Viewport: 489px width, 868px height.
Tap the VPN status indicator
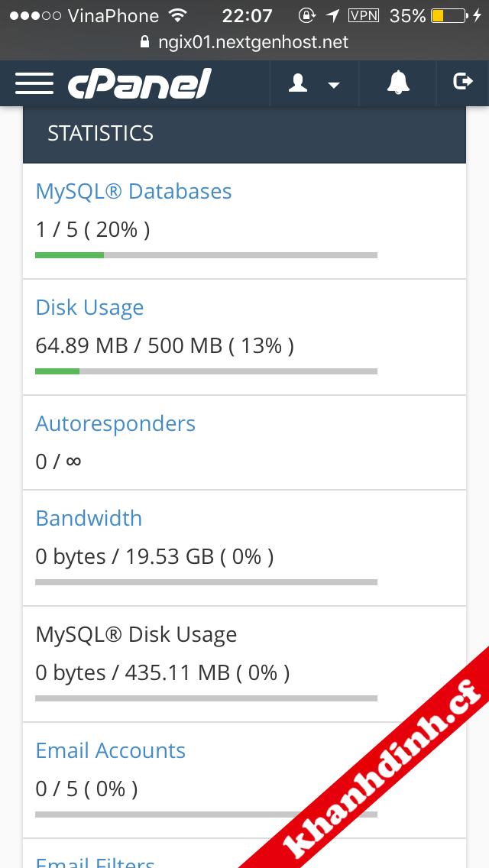coord(365,15)
